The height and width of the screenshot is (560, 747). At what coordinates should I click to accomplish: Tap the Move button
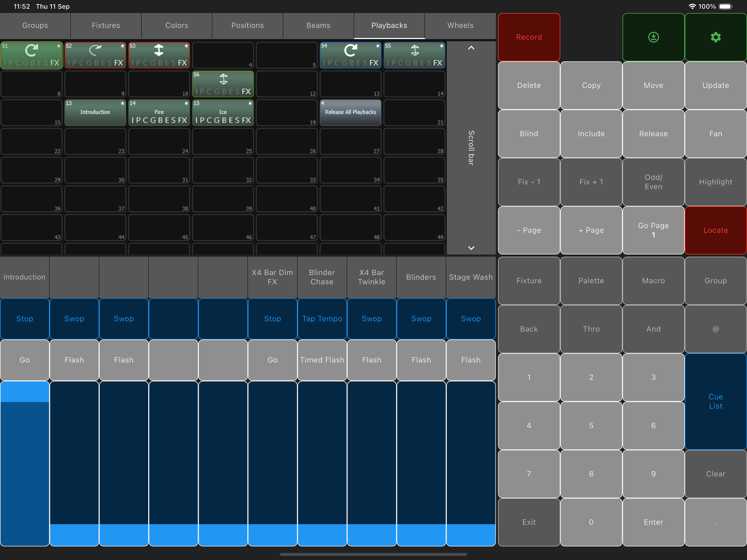(x=653, y=85)
